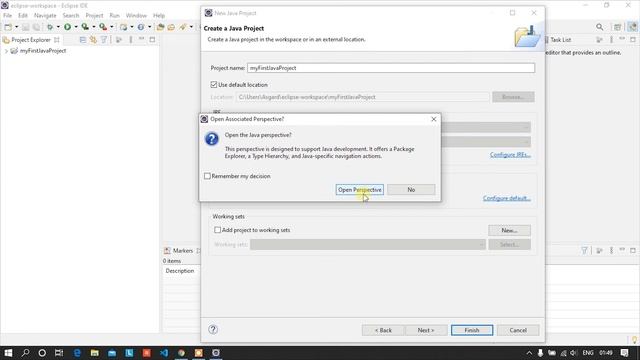The height and width of the screenshot is (360, 640).
Task: Open the Working sets combo box
Action: click(x=367, y=244)
